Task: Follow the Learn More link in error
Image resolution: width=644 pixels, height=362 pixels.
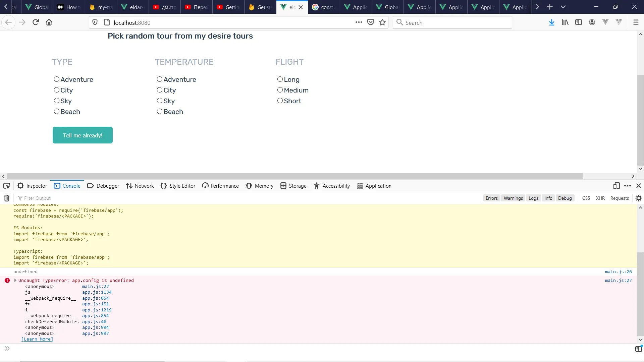Action: pos(37,339)
